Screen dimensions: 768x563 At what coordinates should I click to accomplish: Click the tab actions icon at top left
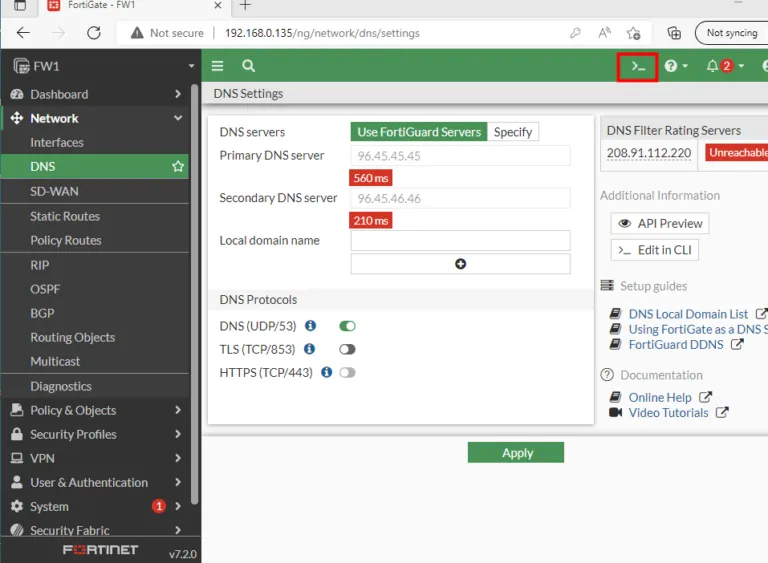click(20, 5)
